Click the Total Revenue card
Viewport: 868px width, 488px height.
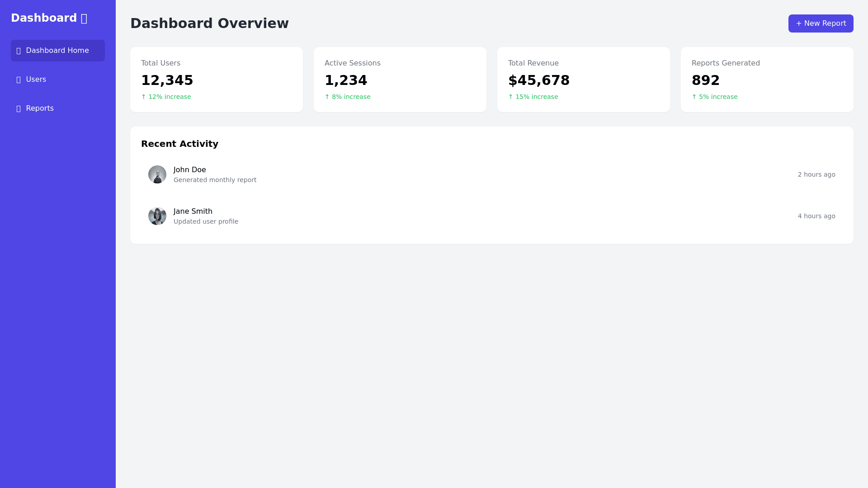[583, 80]
